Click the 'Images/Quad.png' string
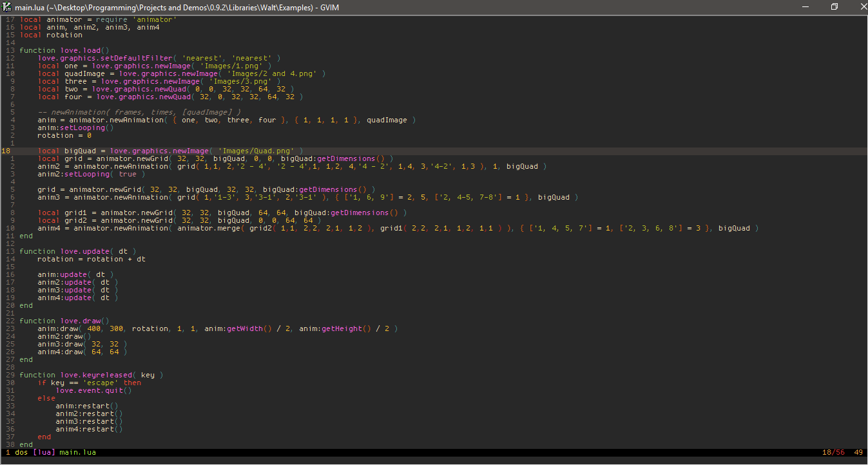868x465 pixels. pyautogui.click(x=256, y=151)
